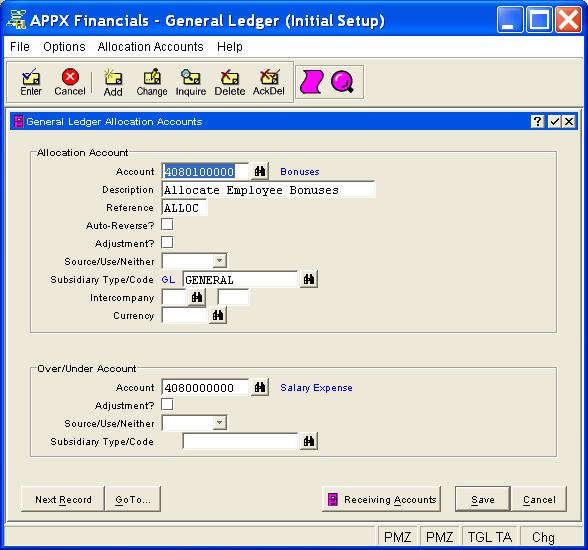This screenshot has height=550, width=588.
Task: Click the empty Over/Under Subsidiary Code field
Action: pos(240,442)
